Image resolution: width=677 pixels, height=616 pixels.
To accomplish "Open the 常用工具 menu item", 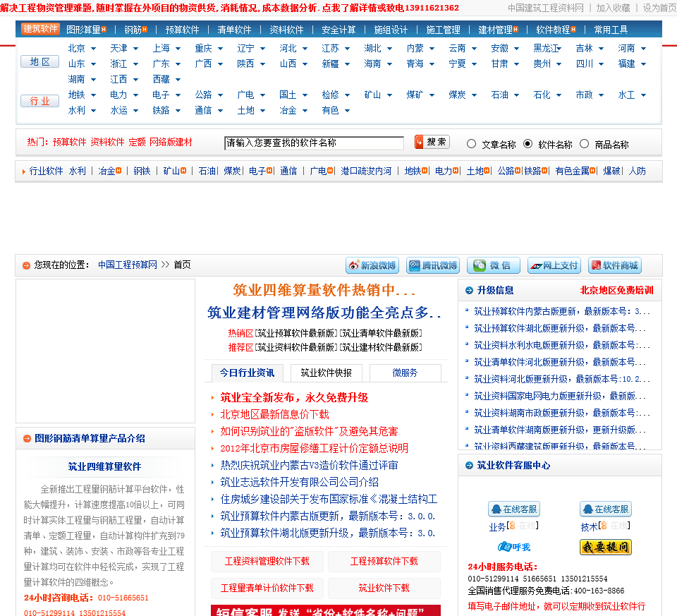I will (x=611, y=30).
